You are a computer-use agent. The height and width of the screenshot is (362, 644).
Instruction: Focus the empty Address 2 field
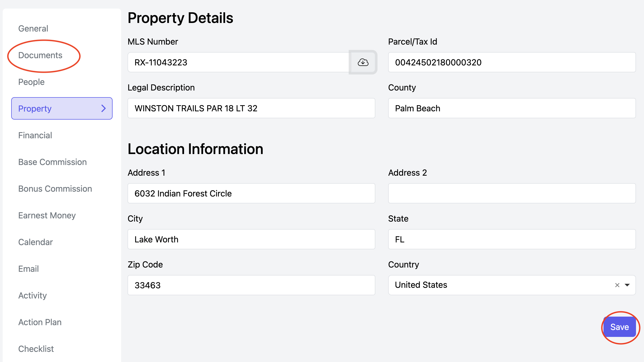click(x=512, y=193)
